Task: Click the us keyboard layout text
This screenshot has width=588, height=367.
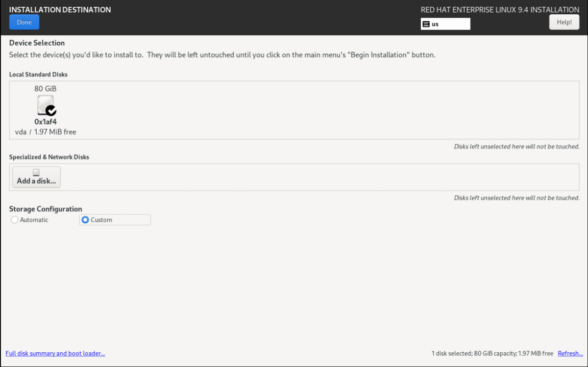Action: [435, 24]
